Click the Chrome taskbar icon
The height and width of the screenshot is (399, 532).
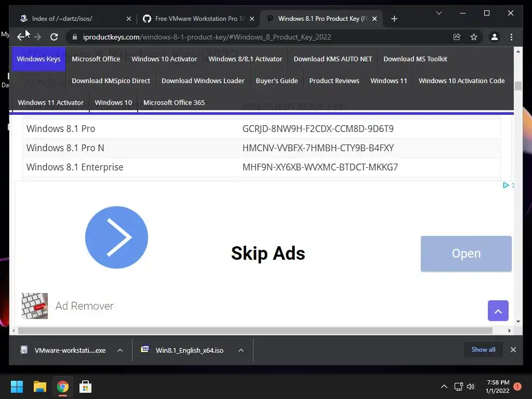(63, 387)
